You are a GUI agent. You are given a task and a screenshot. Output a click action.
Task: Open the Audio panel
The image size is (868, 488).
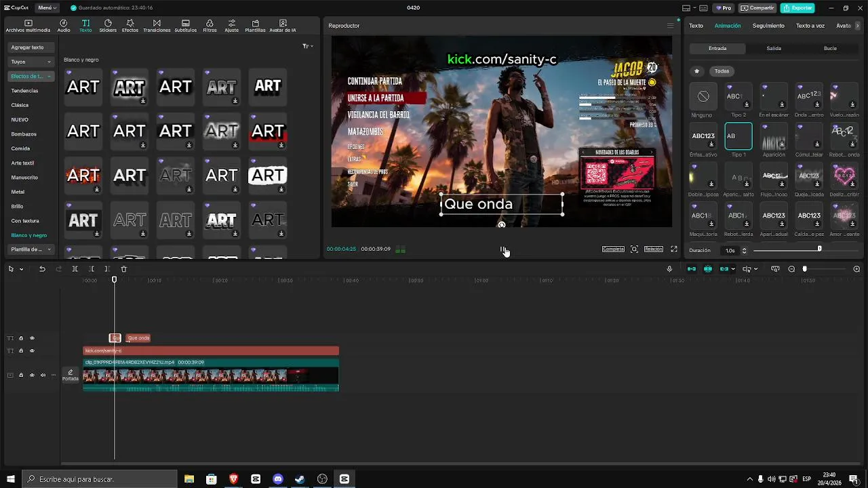click(x=64, y=26)
